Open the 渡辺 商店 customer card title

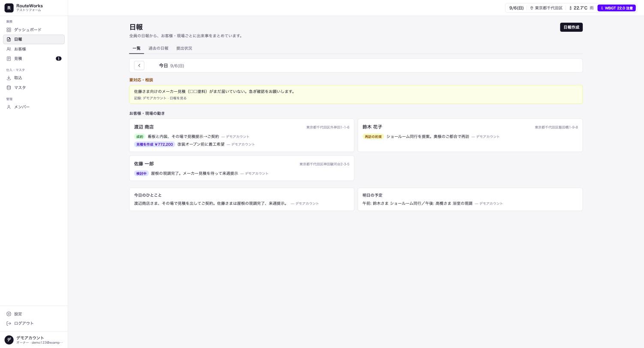click(x=144, y=127)
